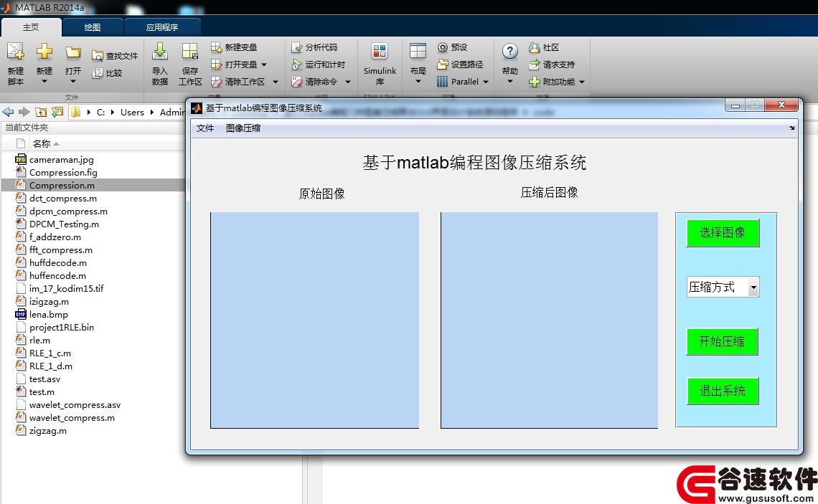Open the File (文件) menu in compression window
The height and width of the screenshot is (504, 818).
[x=205, y=128]
